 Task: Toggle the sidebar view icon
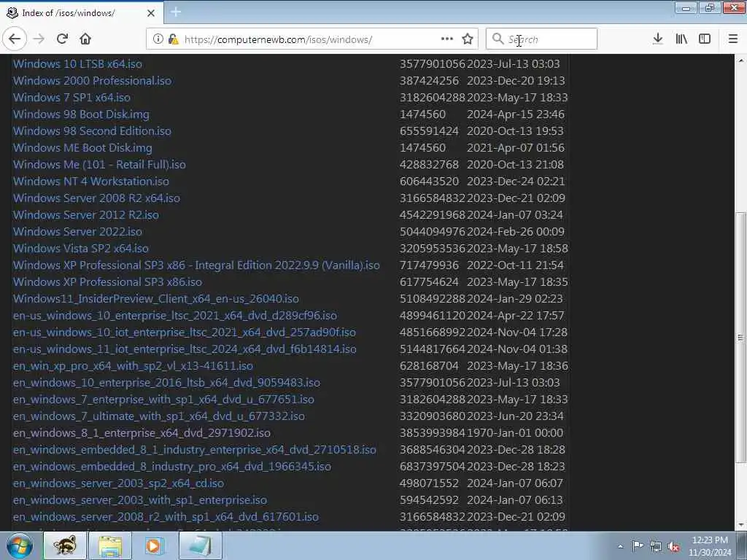[x=705, y=39]
